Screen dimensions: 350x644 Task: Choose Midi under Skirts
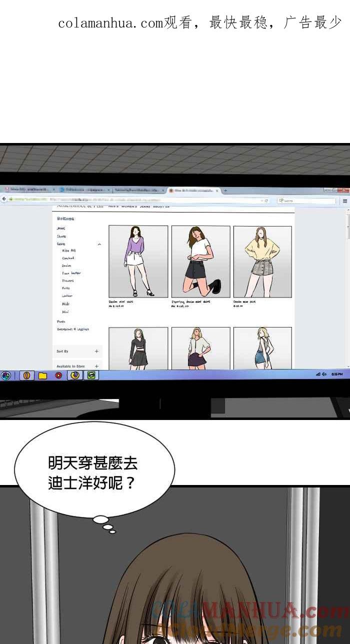[x=65, y=304]
